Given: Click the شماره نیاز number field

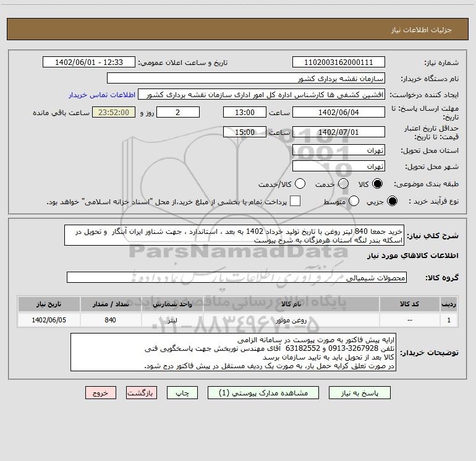Looking at the screenshot, I should [x=339, y=62].
